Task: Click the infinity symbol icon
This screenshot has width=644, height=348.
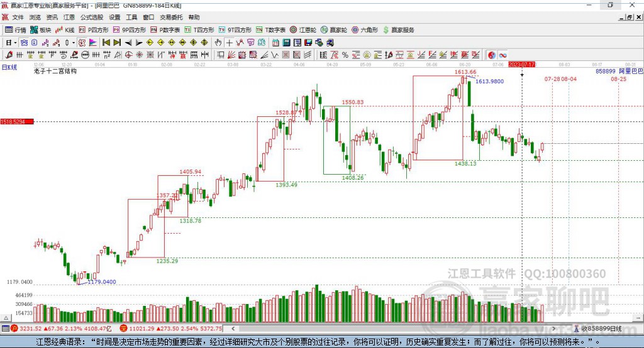Action: coord(502,55)
